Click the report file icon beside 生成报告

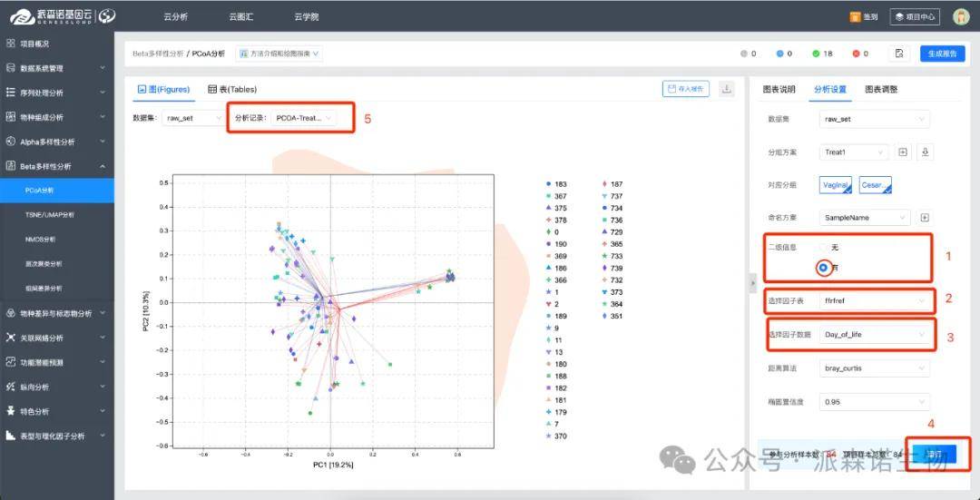point(897,54)
